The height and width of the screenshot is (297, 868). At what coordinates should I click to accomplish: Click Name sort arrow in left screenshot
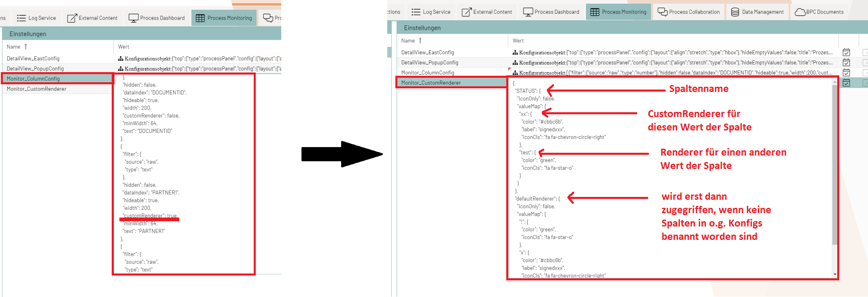tap(26, 47)
